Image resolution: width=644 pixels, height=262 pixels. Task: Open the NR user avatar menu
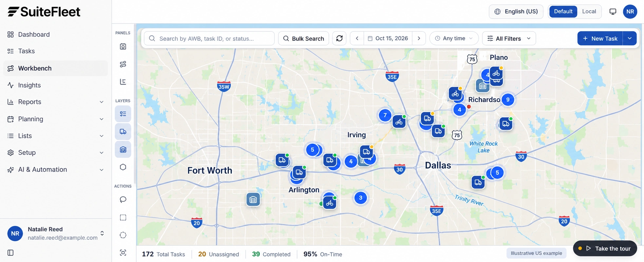click(630, 11)
